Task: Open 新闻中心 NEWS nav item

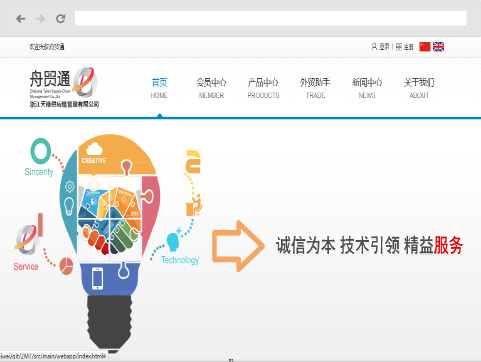Action: point(367,88)
